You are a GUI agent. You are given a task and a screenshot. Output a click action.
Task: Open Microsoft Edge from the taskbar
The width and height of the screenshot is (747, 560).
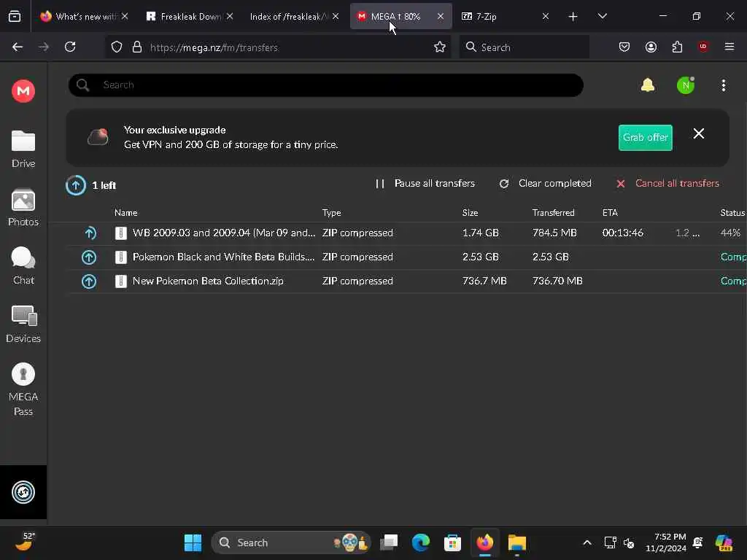point(421,542)
